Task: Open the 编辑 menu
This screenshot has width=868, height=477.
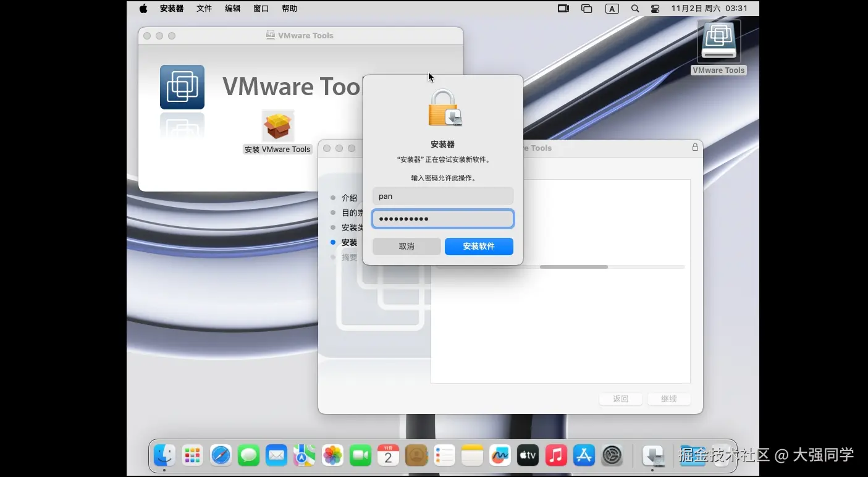Action: click(x=233, y=9)
